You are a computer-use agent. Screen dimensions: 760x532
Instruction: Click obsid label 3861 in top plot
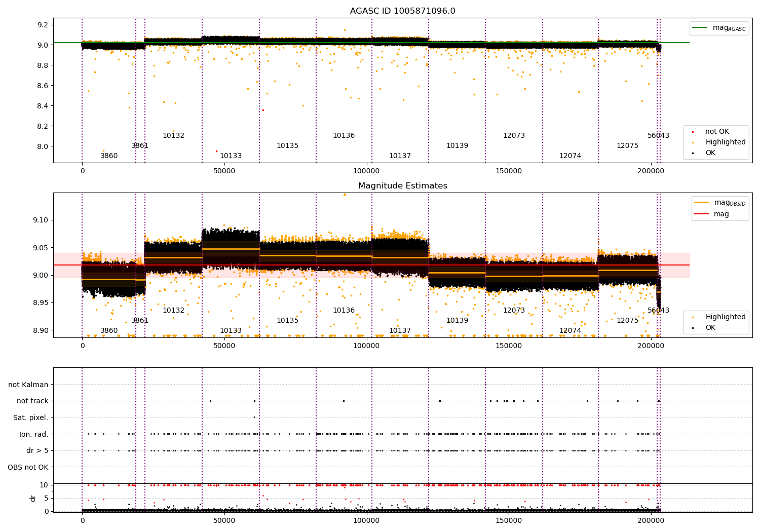(140, 146)
